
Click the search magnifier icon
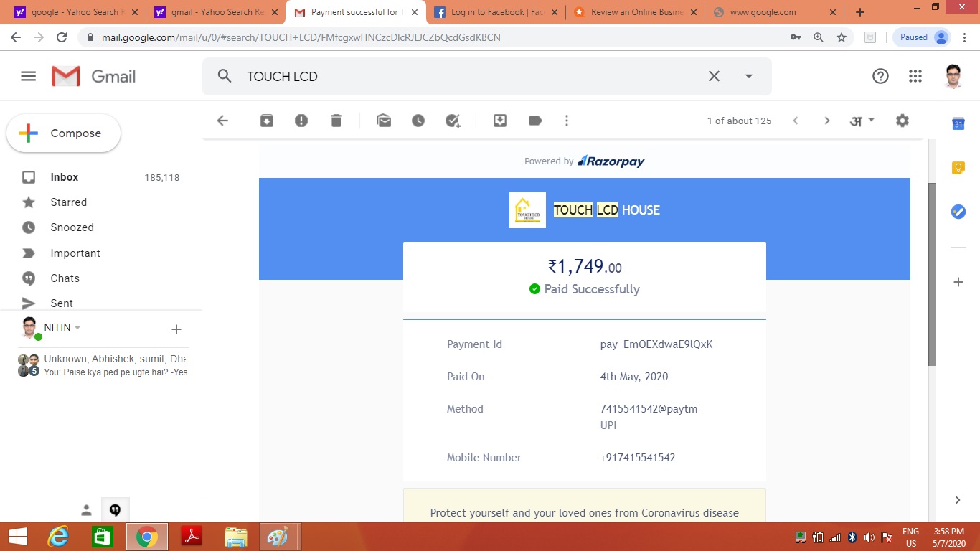click(225, 76)
